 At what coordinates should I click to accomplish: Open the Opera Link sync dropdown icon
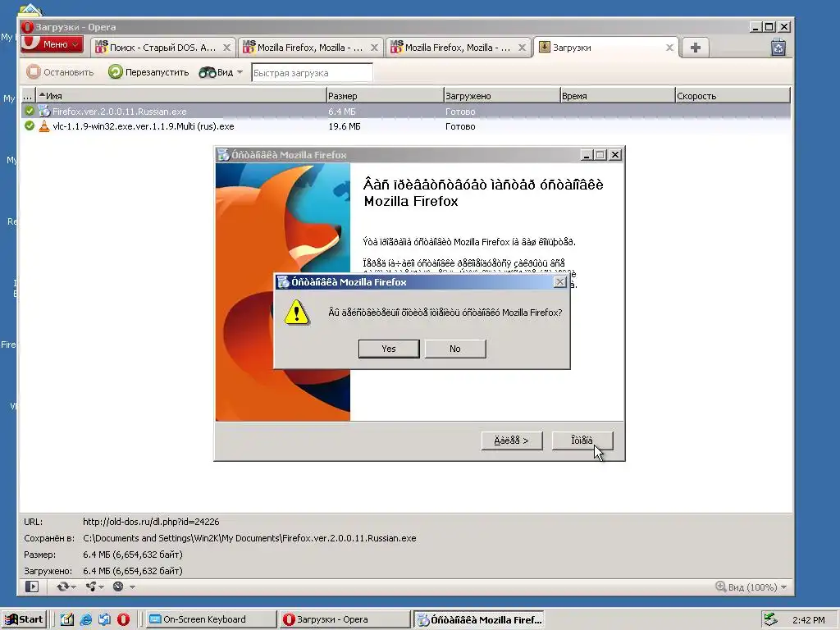[x=66, y=587]
